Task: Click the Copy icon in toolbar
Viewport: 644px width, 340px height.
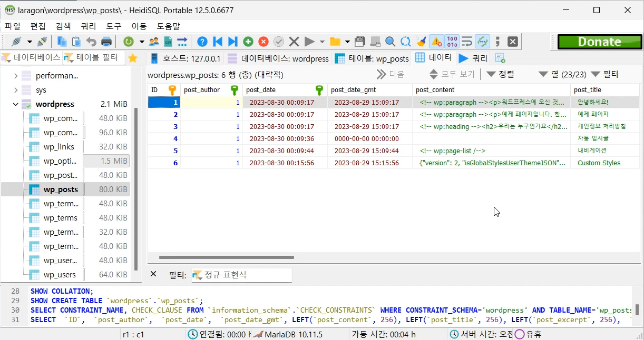Action: point(62,42)
